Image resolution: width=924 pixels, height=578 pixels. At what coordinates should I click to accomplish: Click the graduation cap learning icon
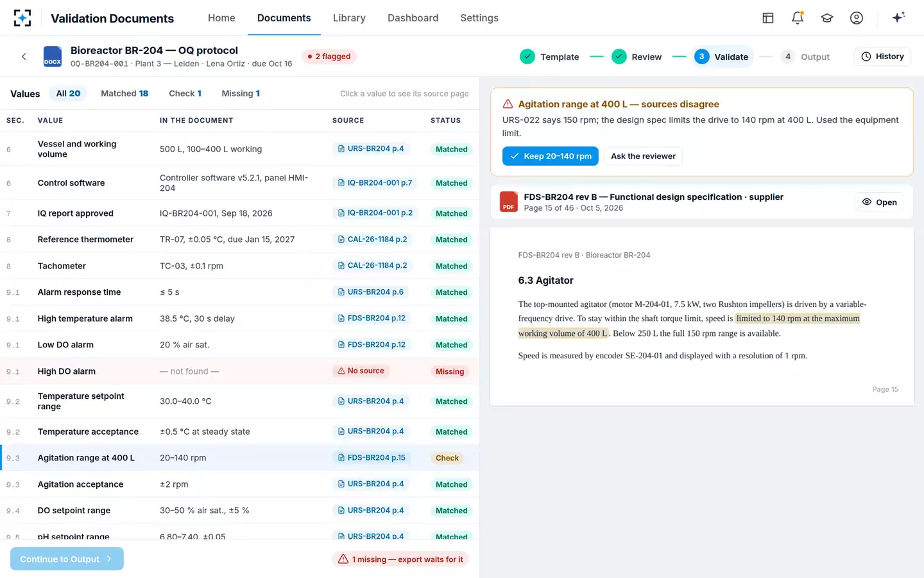click(827, 18)
